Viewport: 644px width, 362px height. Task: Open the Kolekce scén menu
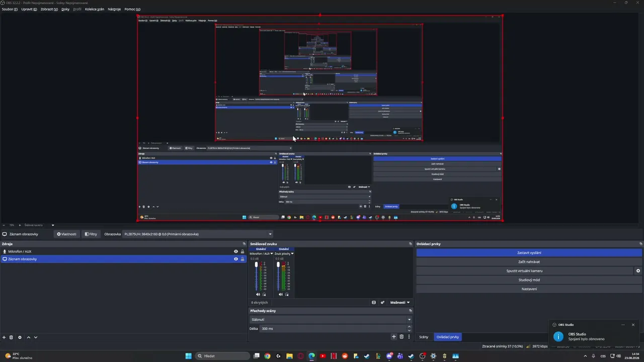pos(95,9)
